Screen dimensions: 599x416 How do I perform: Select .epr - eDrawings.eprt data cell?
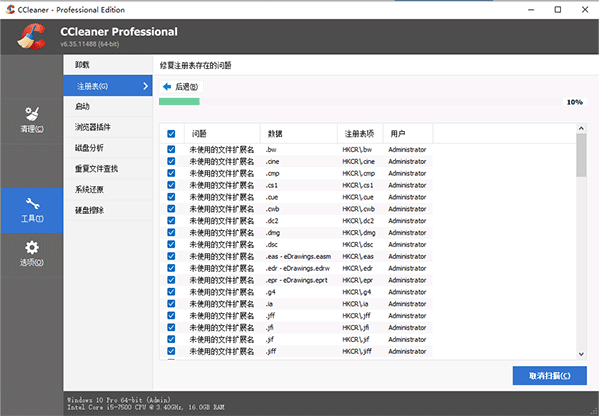(x=296, y=280)
